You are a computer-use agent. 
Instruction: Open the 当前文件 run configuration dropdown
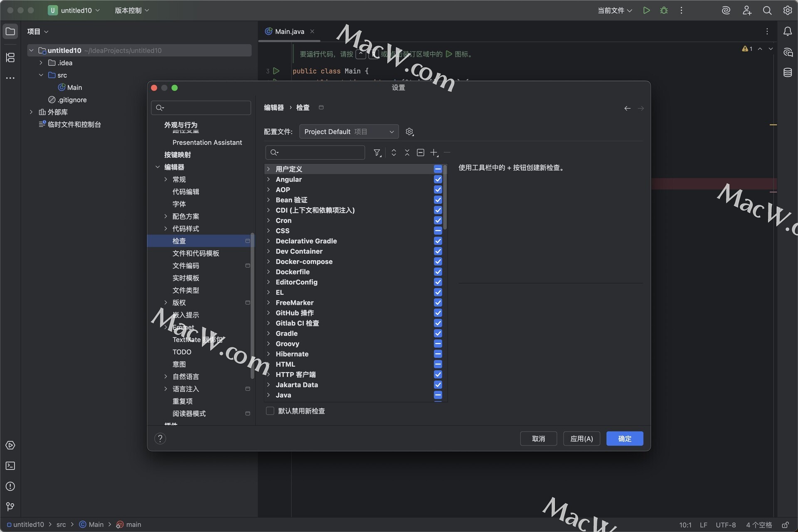click(x=615, y=10)
